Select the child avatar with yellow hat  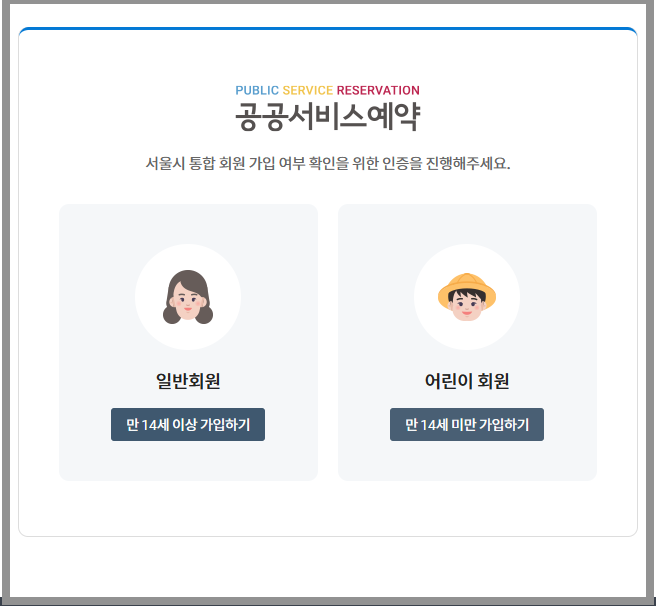(x=467, y=297)
